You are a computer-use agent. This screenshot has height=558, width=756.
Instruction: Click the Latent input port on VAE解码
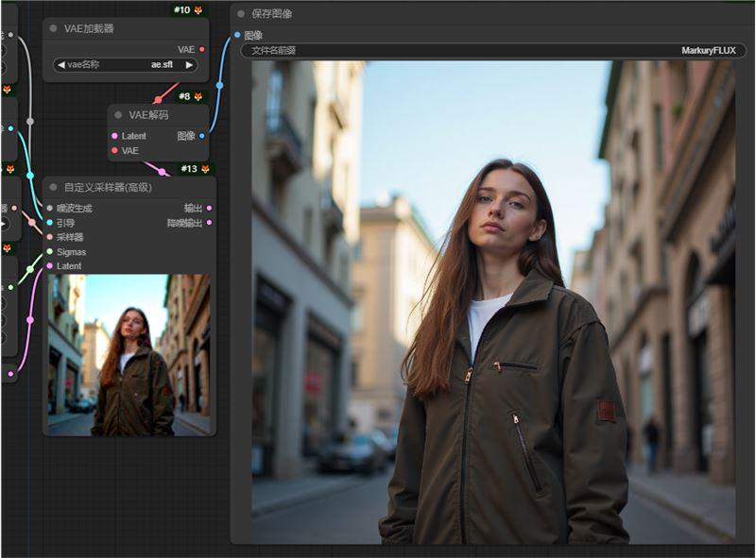[114, 136]
